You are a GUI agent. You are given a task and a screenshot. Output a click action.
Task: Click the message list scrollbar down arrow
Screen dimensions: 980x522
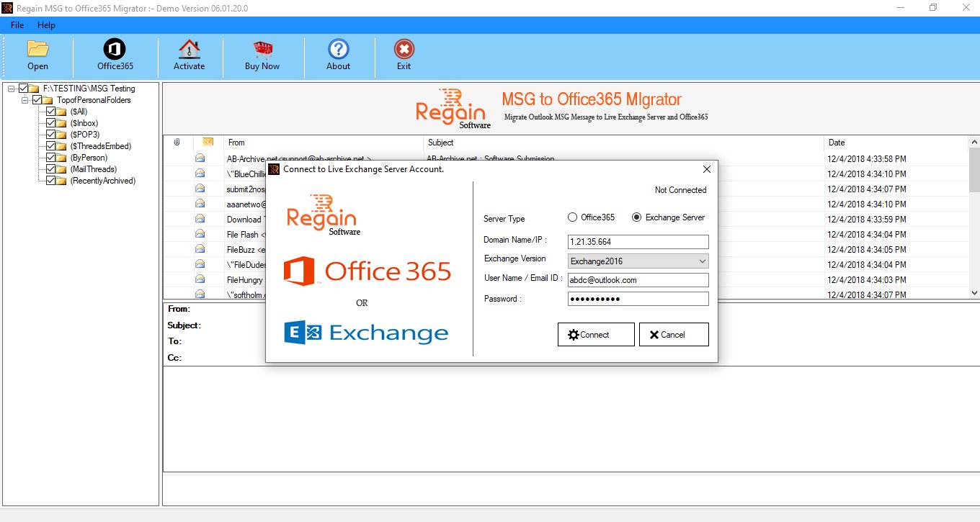click(x=974, y=292)
